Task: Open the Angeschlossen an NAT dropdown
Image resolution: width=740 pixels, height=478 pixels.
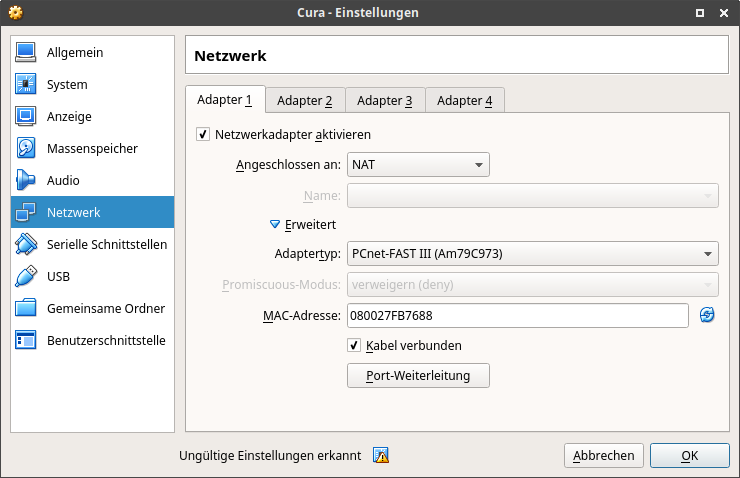Action: coord(418,165)
